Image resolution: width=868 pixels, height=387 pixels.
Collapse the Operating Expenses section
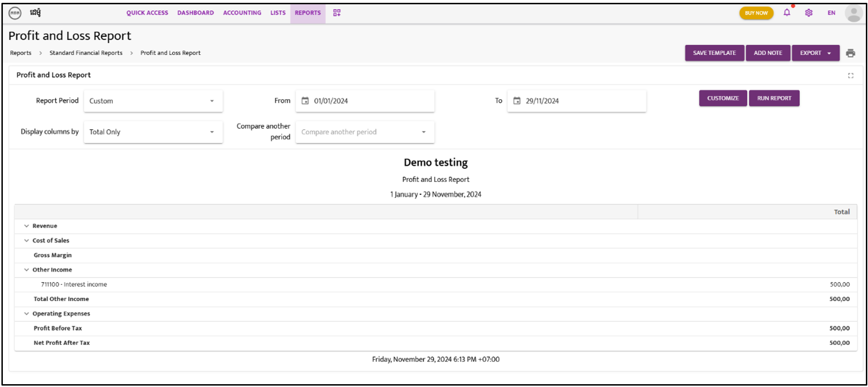click(x=27, y=314)
